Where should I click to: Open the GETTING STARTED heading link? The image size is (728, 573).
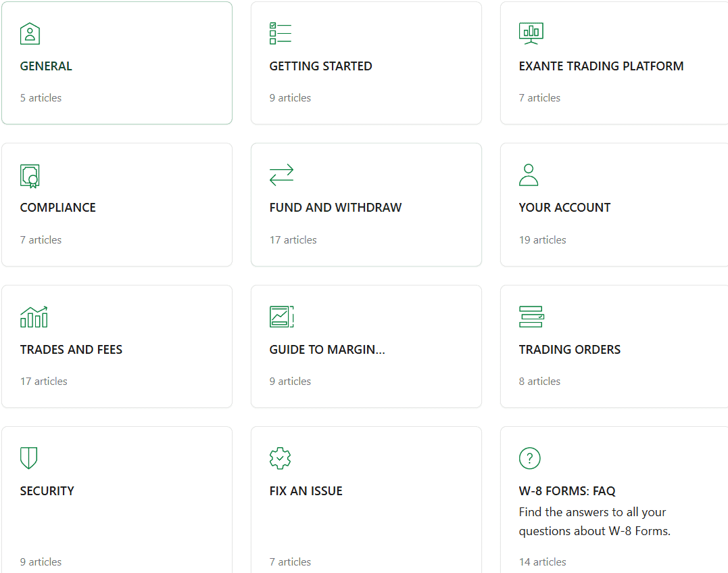[320, 66]
